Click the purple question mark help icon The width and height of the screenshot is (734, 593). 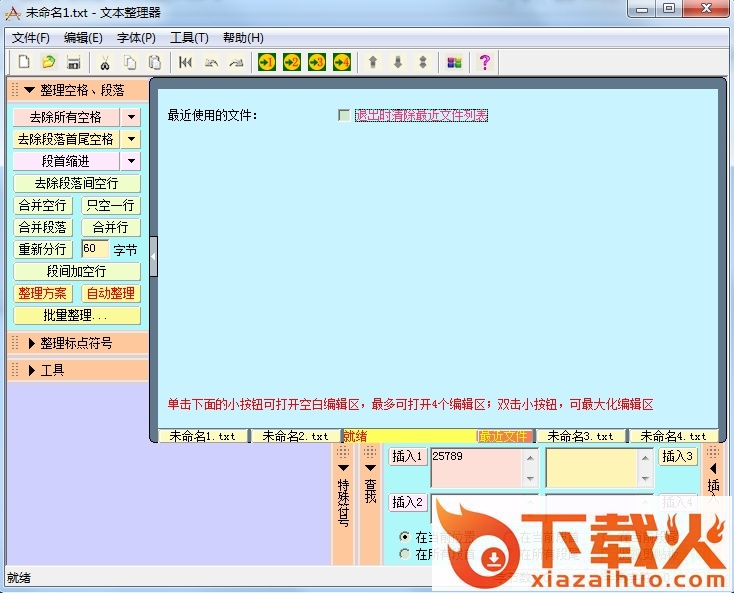485,62
